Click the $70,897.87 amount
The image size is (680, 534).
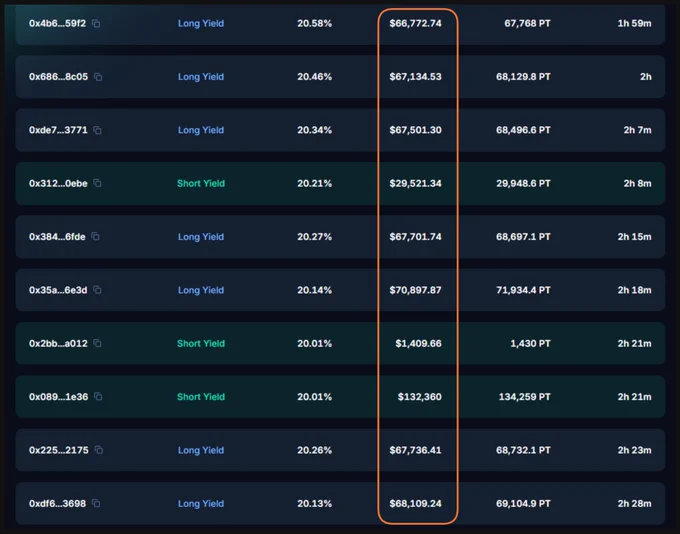415,290
